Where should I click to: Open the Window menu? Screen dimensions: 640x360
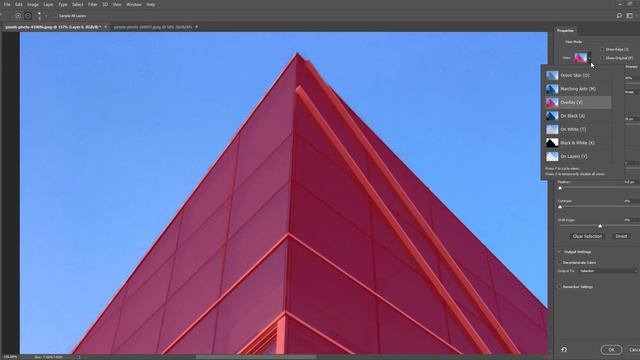coord(134,4)
